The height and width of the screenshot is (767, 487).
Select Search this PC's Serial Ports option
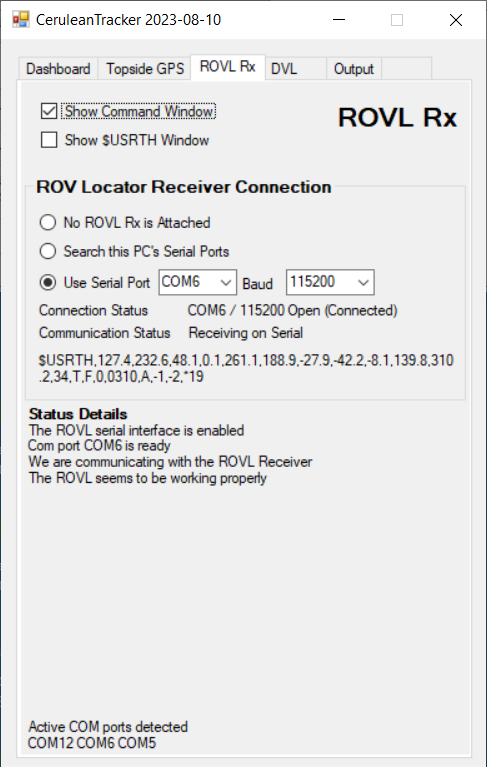click(47, 251)
